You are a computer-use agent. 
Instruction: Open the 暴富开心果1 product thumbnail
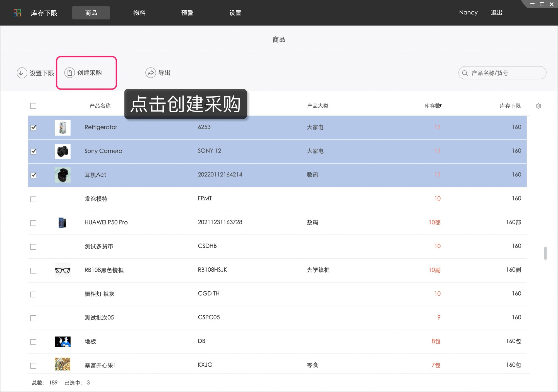click(62, 364)
